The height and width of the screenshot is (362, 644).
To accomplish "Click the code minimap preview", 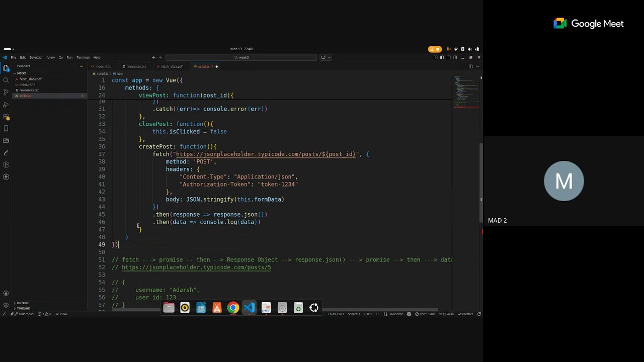I will tap(466, 93).
